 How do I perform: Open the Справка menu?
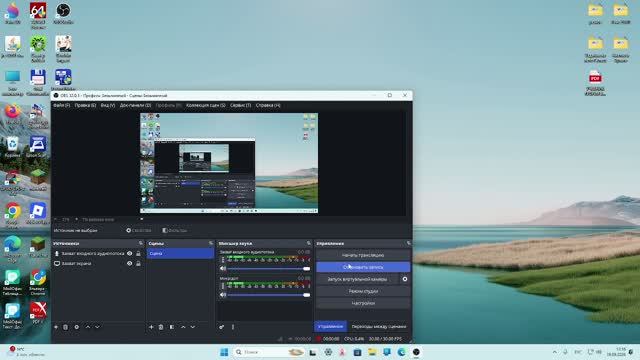pos(268,105)
